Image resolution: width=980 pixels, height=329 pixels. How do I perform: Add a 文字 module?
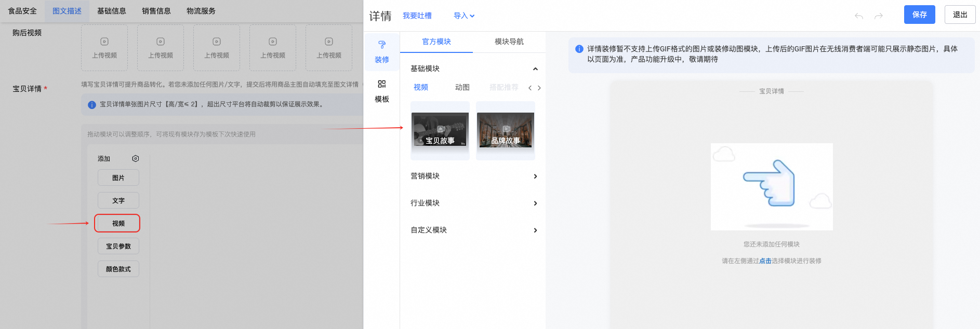point(118,200)
